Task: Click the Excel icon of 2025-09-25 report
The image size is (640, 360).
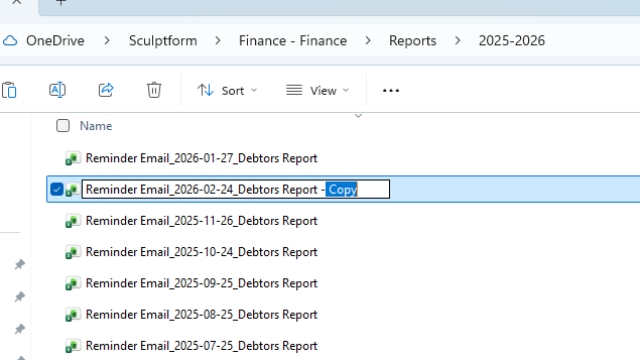Action: [73, 284]
